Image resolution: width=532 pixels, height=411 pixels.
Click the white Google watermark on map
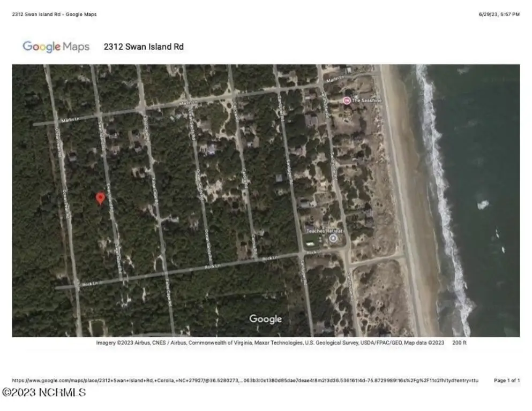pos(266,319)
